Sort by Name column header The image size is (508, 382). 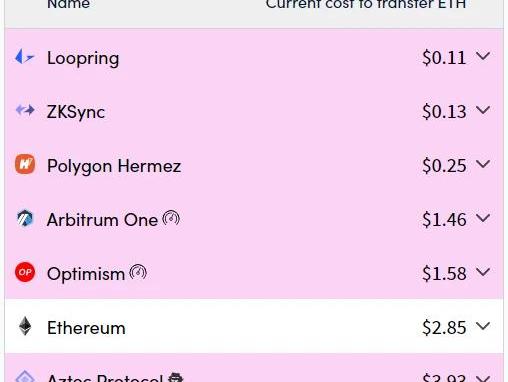click(68, 4)
